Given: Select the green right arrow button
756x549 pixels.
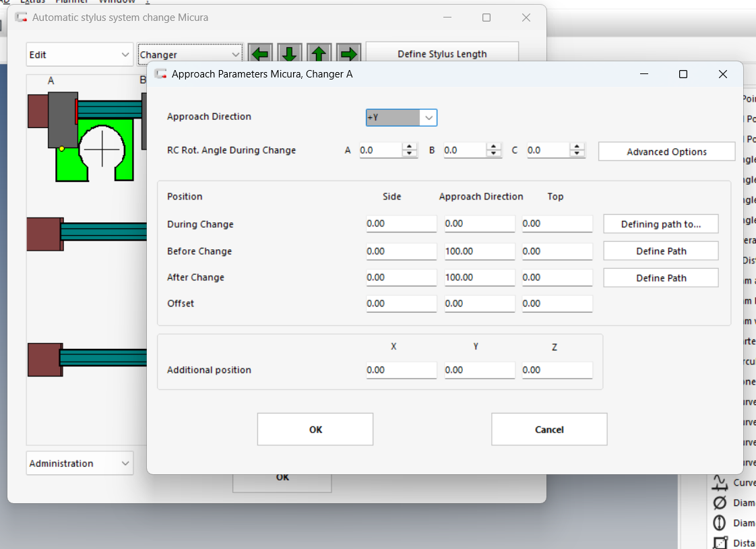Looking at the screenshot, I should [x=348, y=54].
